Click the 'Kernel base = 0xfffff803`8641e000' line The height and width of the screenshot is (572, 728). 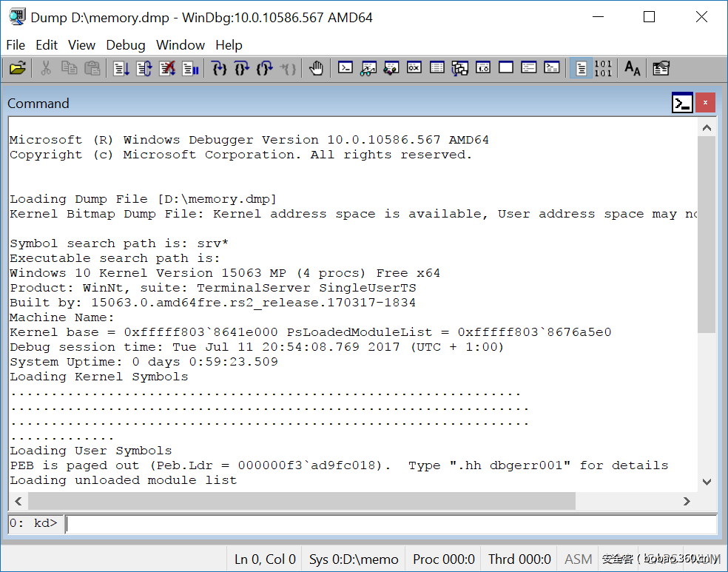point(310,332)
